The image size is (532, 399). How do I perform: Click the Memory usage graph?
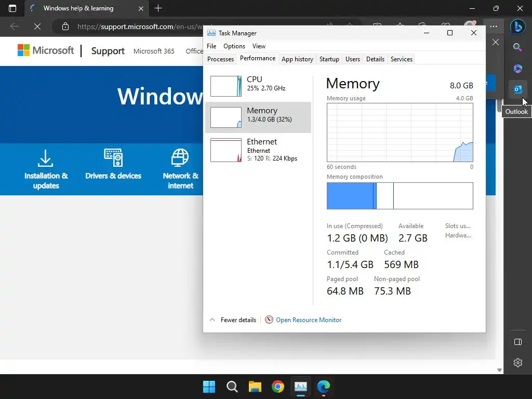[400, 132]
